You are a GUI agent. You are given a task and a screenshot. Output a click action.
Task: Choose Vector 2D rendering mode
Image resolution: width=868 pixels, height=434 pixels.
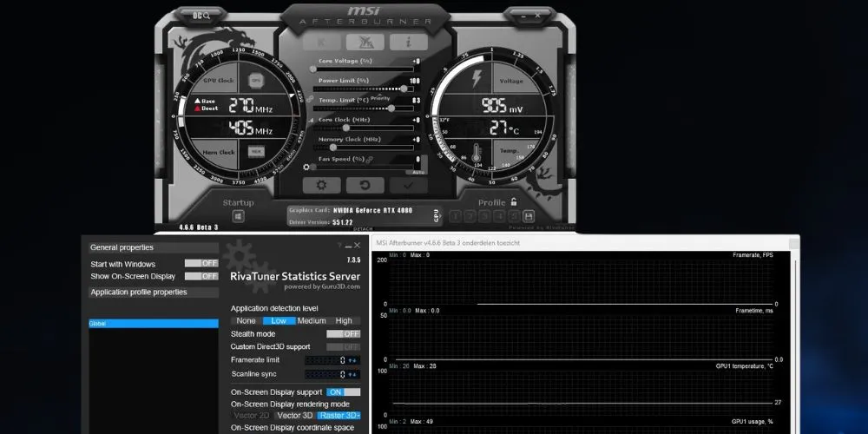[x=252, y=415]
